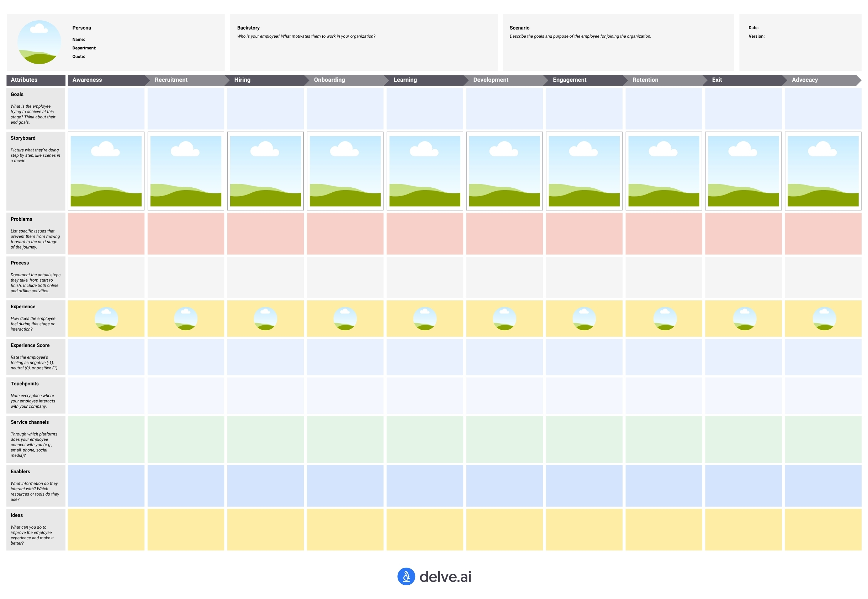
Task: Select the Goals cell under the Hiring stage
Action: [x=265, y=108]
